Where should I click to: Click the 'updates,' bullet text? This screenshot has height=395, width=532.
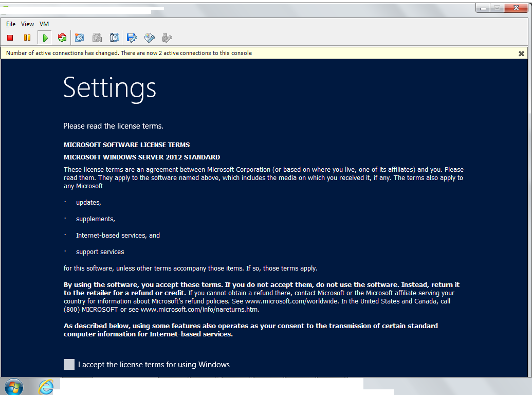[x=88, y=203]
